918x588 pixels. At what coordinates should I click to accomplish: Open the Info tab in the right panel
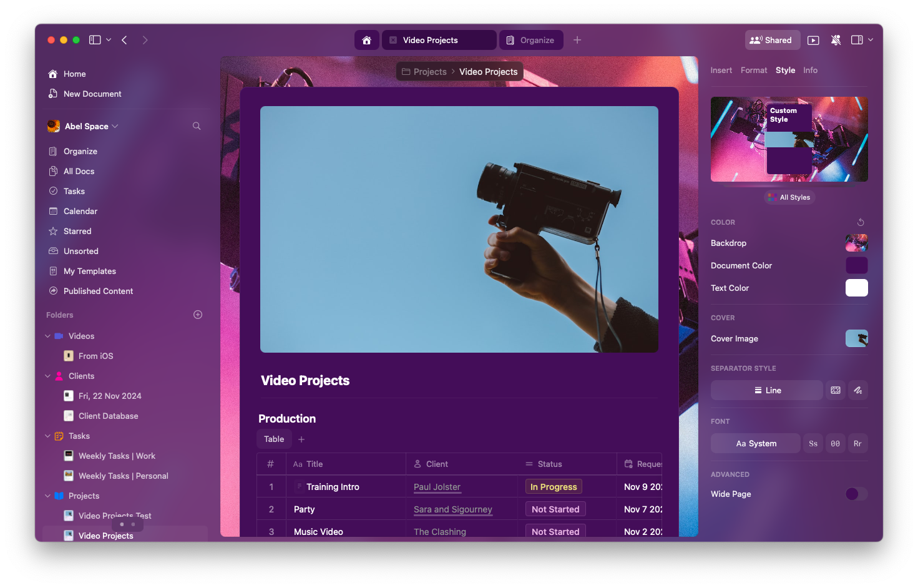(x=810, y=70)
